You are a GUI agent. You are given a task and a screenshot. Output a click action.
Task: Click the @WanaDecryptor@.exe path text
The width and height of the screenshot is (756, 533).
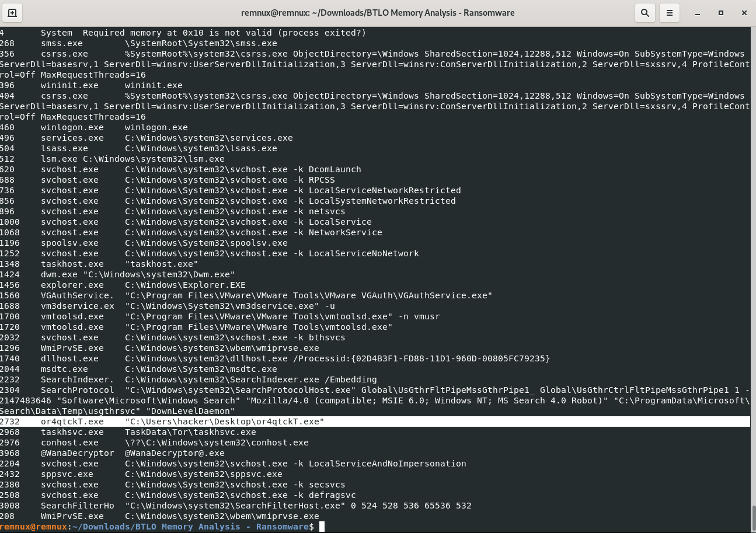[175, 453]
